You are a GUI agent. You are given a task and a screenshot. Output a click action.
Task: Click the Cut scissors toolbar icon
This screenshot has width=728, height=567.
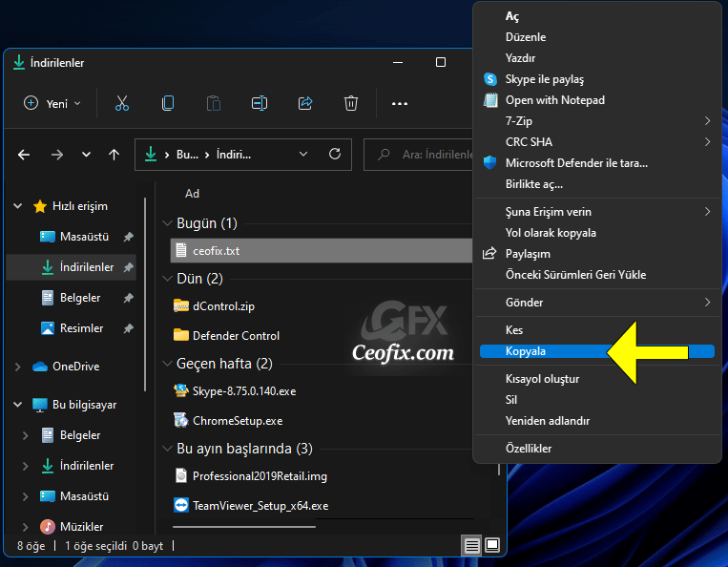(x=122, y=103)
